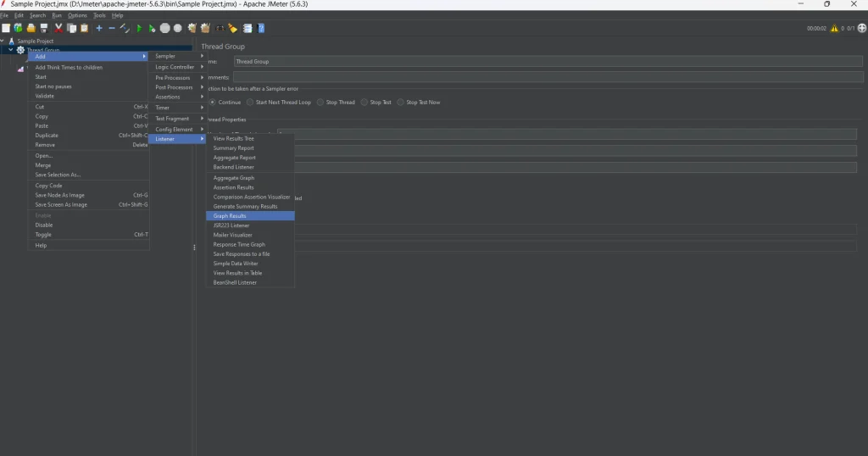Expand the Logic Controller submenu
868x456 pixels.
(x=177, y=67)
